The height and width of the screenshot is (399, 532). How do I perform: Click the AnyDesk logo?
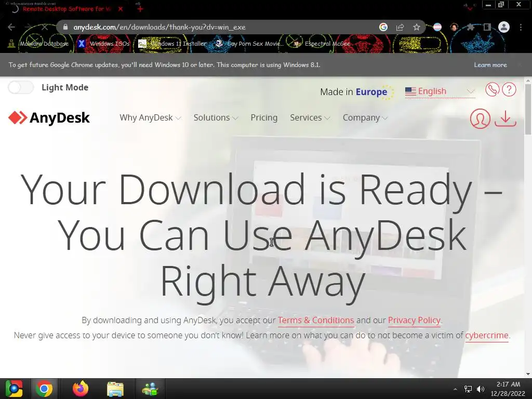click(x=49, y=118)
